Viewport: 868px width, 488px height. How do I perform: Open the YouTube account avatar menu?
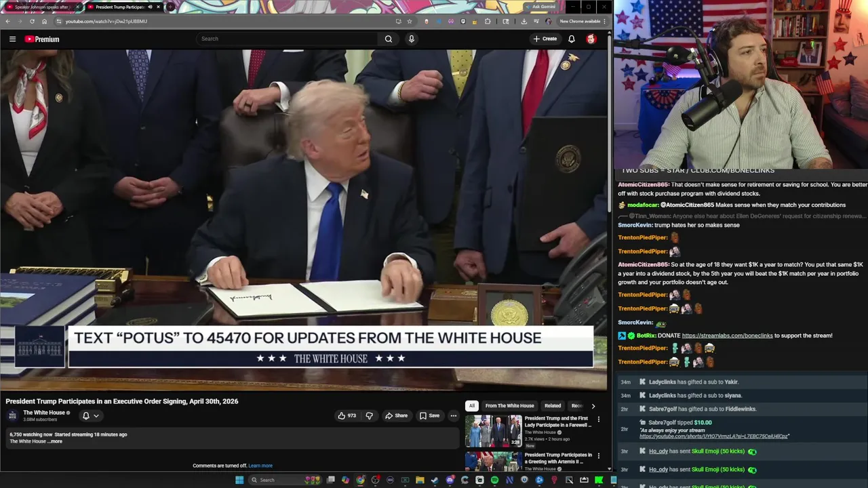591,39
